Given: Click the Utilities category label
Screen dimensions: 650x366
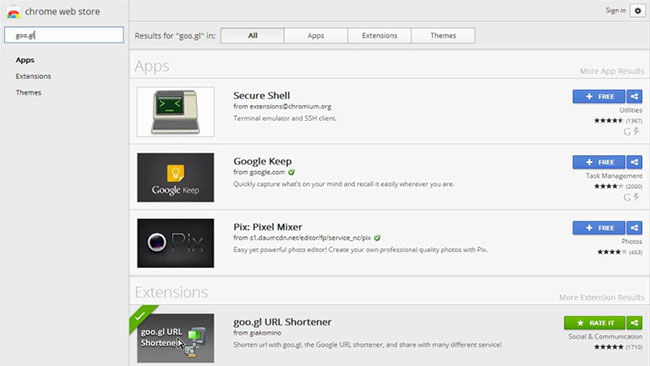Looking at the screenshot, I should [x=631, y=110].
